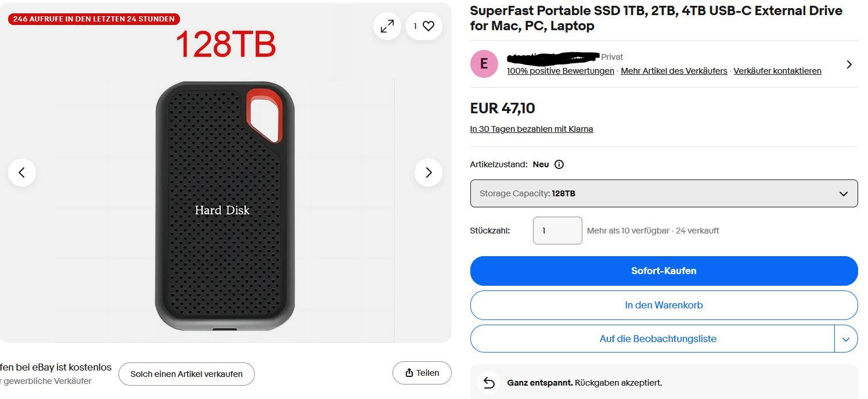
Task: Click Sofort-Kaufen to buy now
Action: tap(664, 271)
